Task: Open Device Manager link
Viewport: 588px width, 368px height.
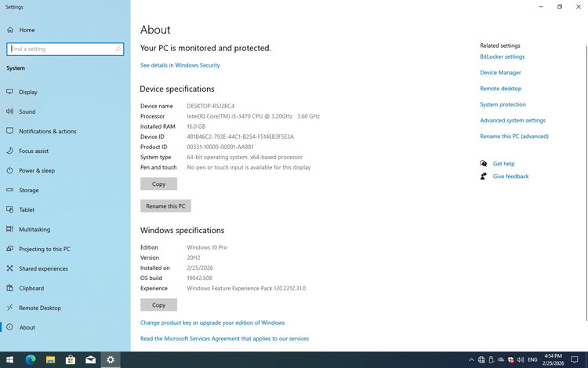Action: point(501,72)
